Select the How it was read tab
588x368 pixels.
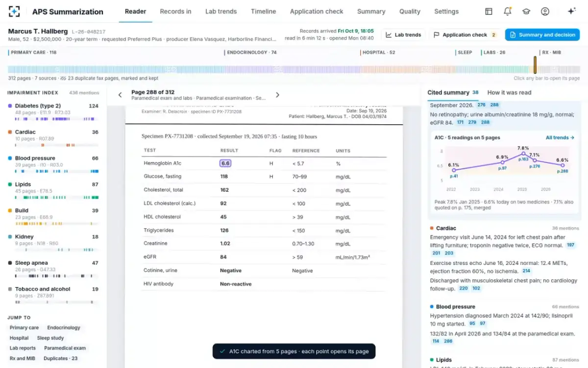(x=509, y=92)
